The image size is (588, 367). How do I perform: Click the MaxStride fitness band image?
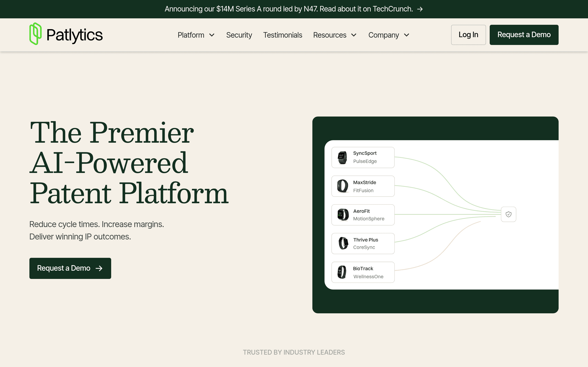coord(343,186)
